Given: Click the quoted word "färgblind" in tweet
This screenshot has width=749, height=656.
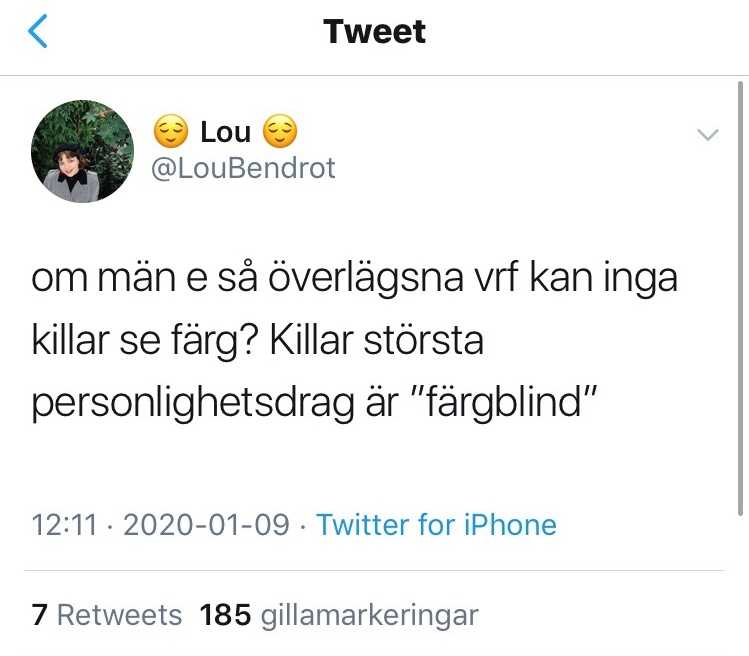Looking at the screenshot, I should (x=508, y=402).
